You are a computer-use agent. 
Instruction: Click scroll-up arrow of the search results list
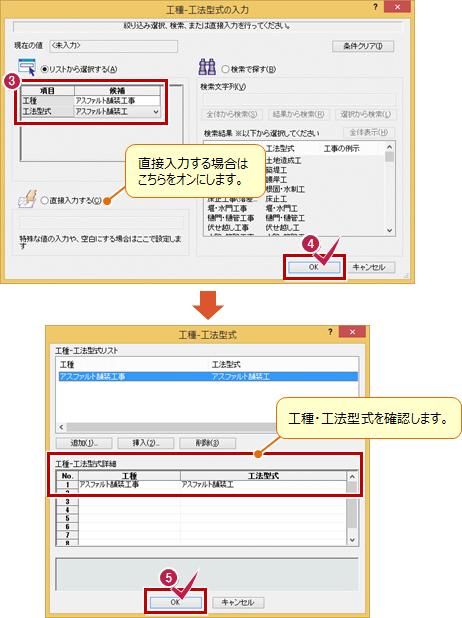[389, 147]
